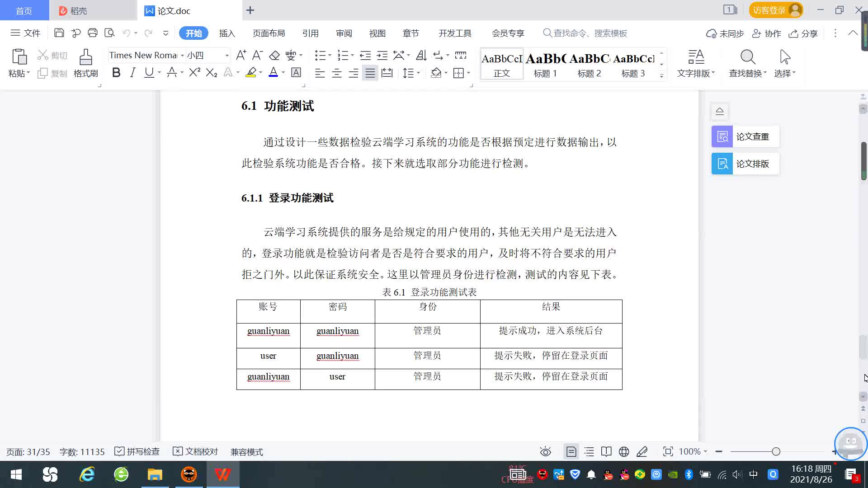Viewport: 868px width, 488px height.
Task: Open the font size dropdown
Action: coord(227,56)
